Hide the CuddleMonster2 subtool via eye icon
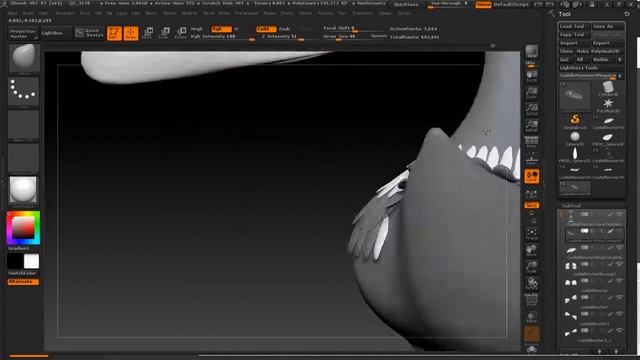Viewport: 640px width, 360px height. tap(620, 314)
